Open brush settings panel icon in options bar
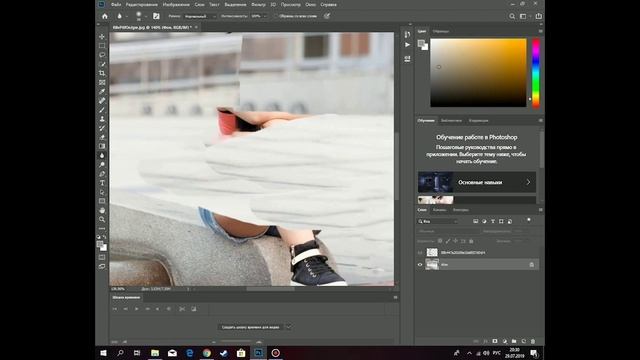 [x=156, y=16]
